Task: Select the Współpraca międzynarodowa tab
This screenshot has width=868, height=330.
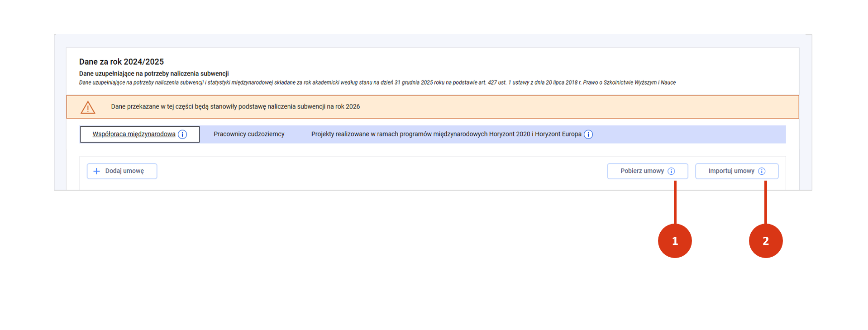Action: coord(134,134)
